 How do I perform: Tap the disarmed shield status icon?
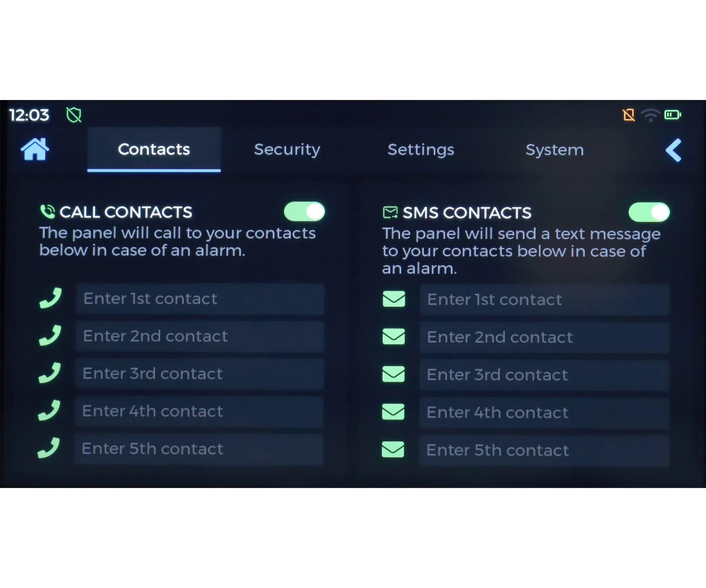click(74, 115)
